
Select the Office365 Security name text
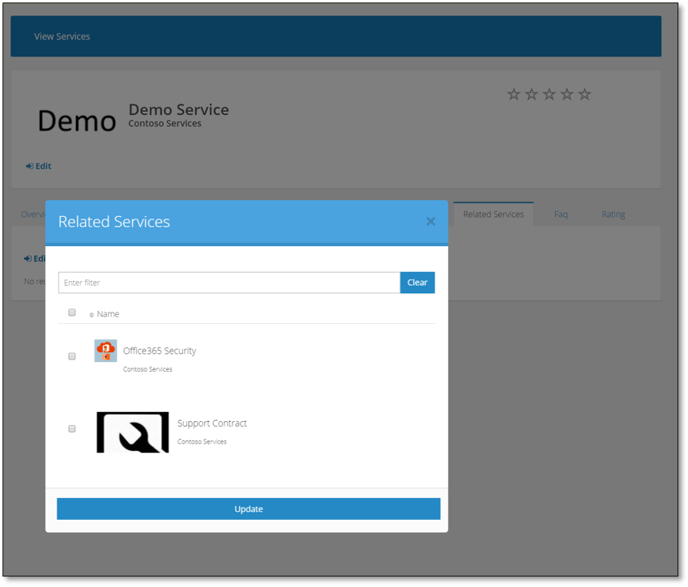pyautogui.click(x=159, y=351)
